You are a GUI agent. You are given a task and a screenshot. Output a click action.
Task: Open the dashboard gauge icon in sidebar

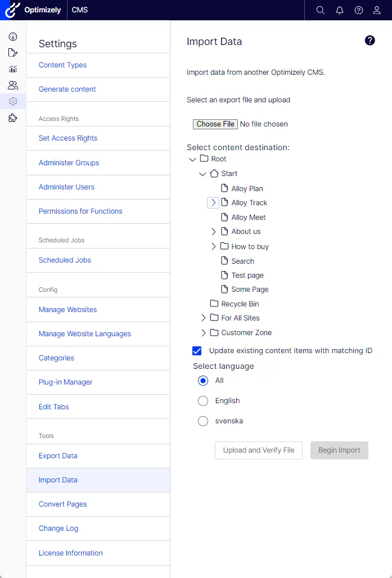(13, 37)
